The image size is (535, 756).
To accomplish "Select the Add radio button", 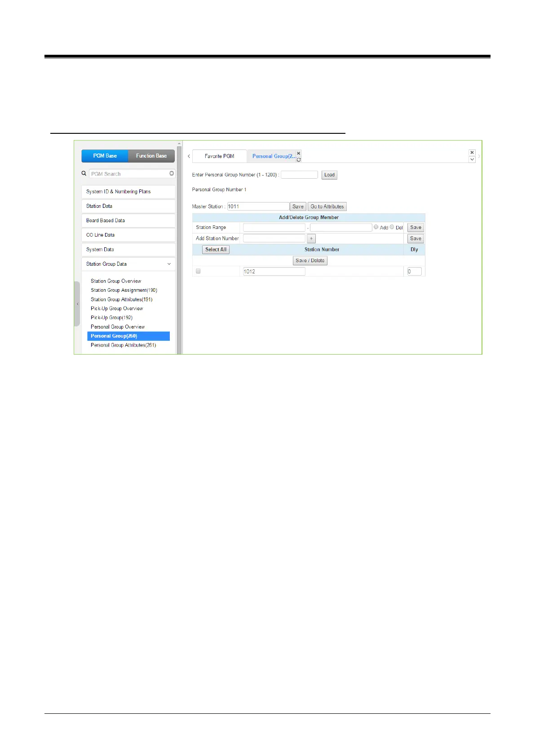I will click(376, 227).
